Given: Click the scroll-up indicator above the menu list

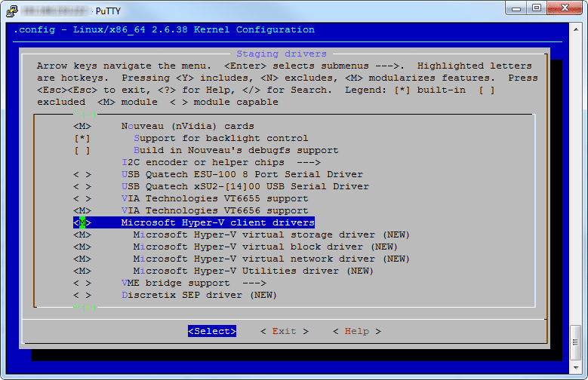Looking at the screenshot, I should pyautogui.click(x=85, y=114).
